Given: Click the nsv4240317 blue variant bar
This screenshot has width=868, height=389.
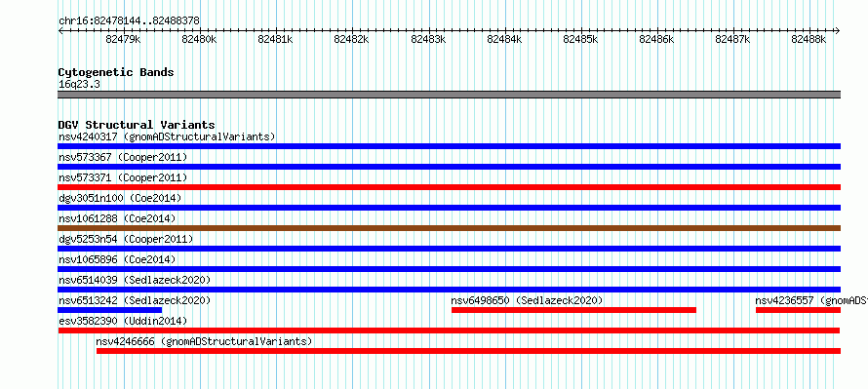Looking at the screenshot, I should click(x=449, y=146).
